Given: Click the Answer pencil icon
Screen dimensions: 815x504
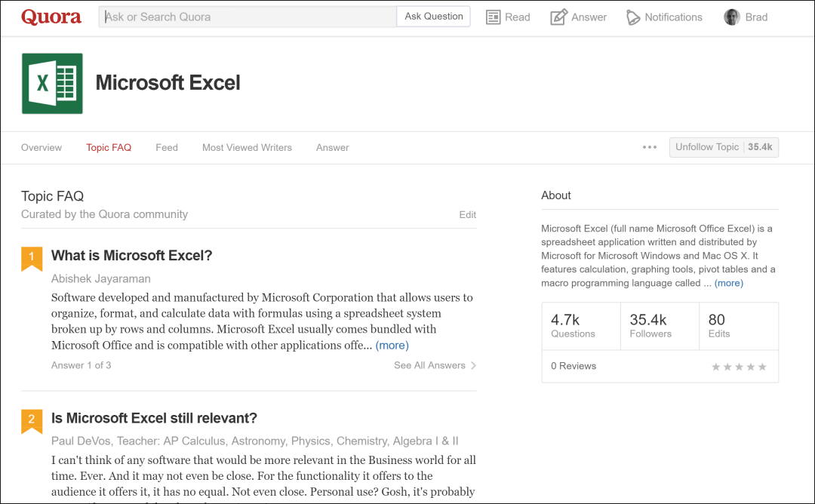Looking at the screenshot, I should coord(558,17).
